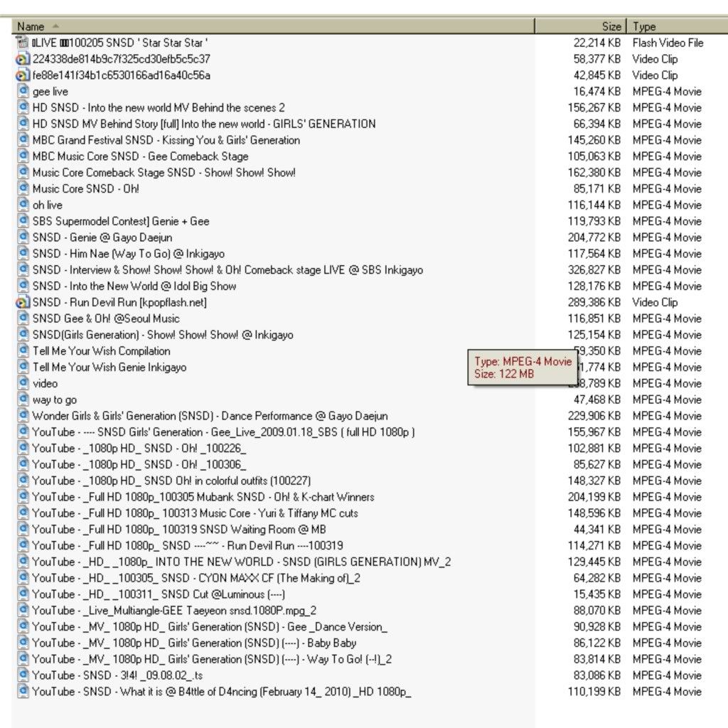This screenshot has width=728, height=728.
Task: Click the icon for 'HD SNSD - Into the new world MV Behind the scenes 2'
Action: click(23, 108)
